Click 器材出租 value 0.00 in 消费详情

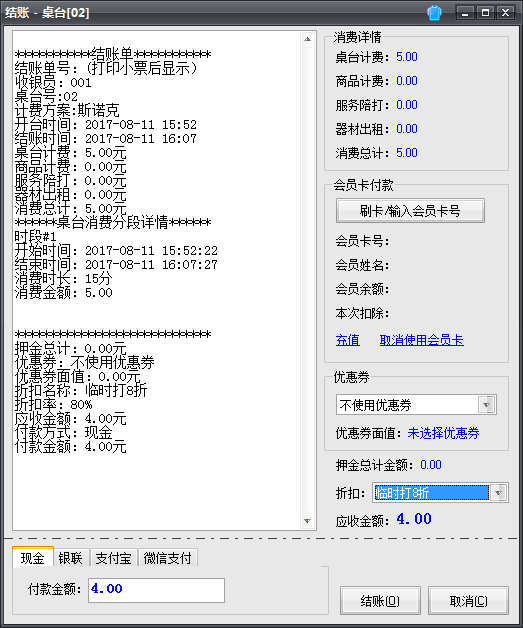pyautogui.click(x=407, y=129)
